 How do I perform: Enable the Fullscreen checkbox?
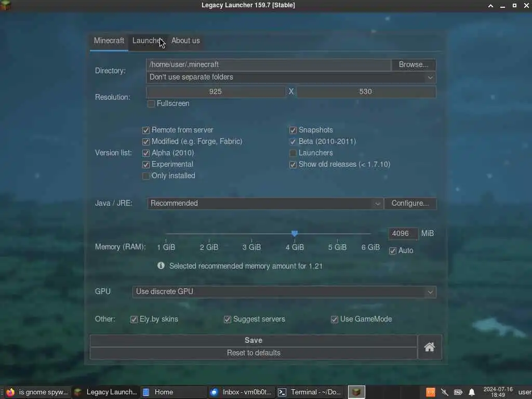click(x=151, y=103)
